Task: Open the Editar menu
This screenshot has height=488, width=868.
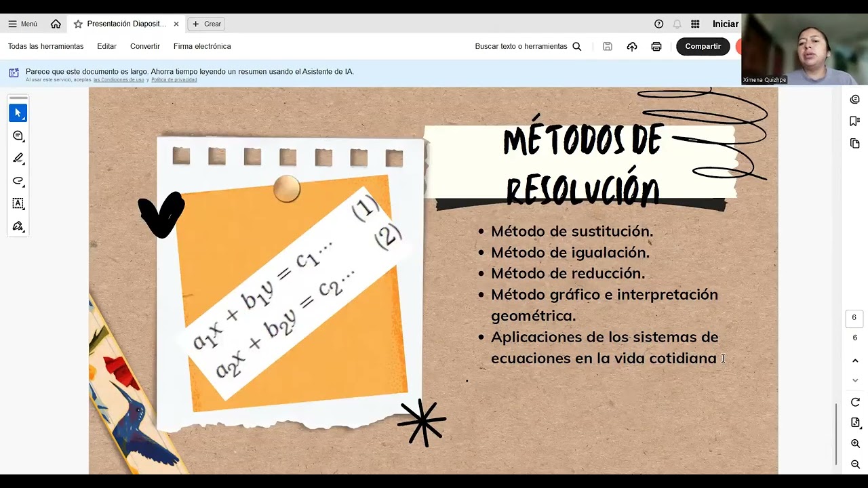Action: 106,46
